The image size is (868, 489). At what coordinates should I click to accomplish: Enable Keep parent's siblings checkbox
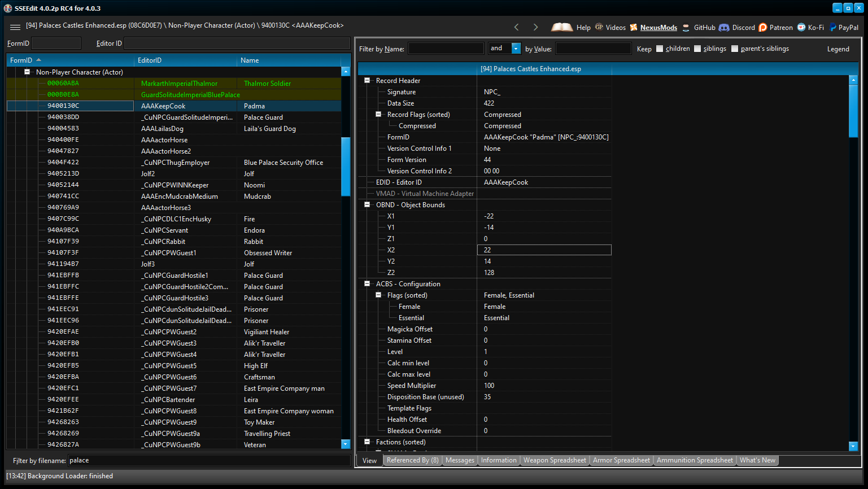735,49
